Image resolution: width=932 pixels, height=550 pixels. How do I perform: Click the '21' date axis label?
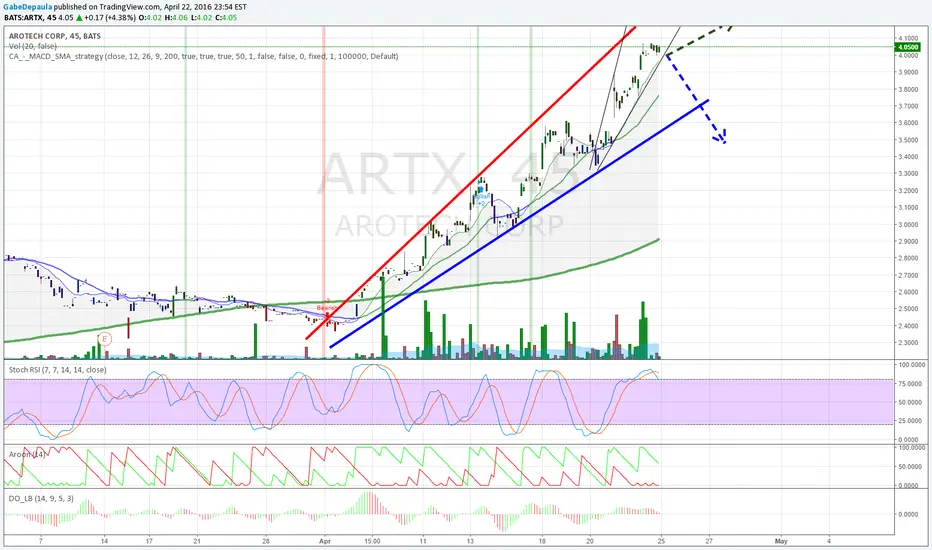[197, 542]
